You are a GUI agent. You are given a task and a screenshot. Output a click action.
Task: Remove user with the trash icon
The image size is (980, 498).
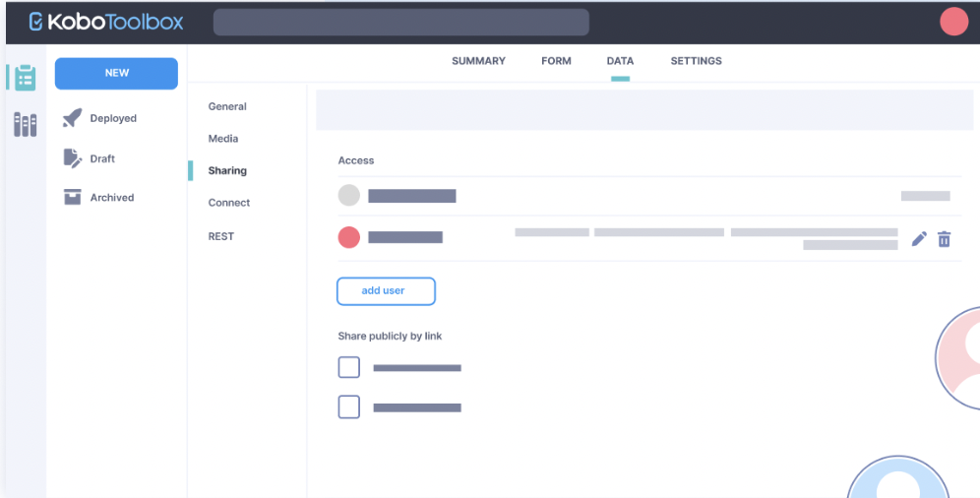pos(944,239)
